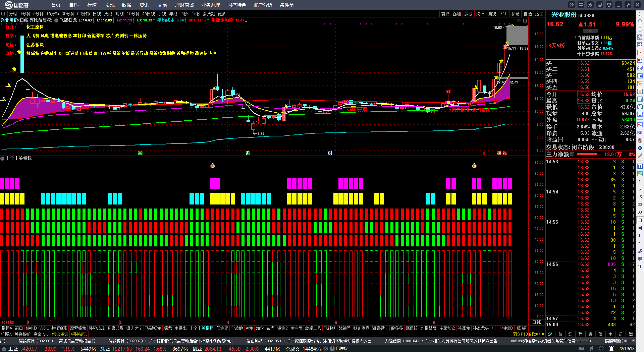Open 主力净额 list icon

572,154
